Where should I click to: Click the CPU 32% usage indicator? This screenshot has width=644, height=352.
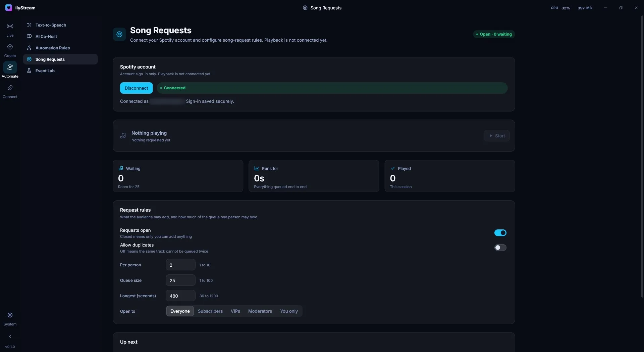point(560,8)
